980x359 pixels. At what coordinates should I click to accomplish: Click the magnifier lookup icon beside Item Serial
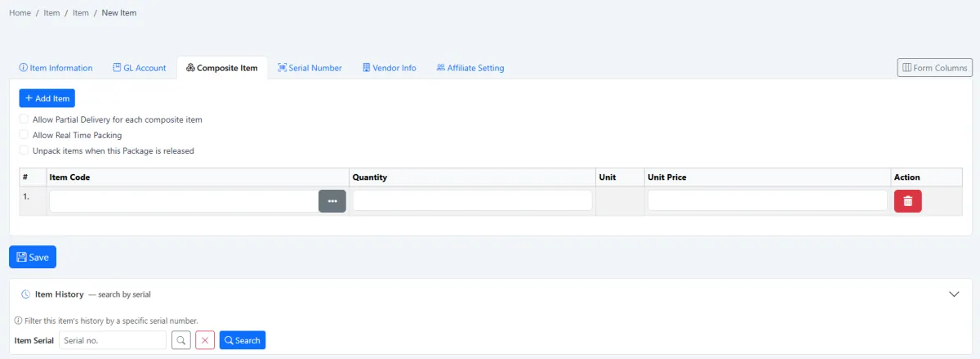[x=181, y=340]
